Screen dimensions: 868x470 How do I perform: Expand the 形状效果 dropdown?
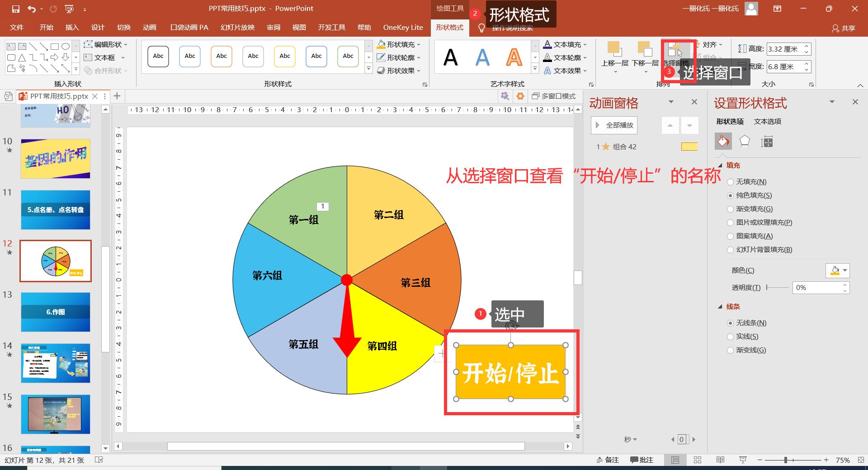(x=418, y=71)
